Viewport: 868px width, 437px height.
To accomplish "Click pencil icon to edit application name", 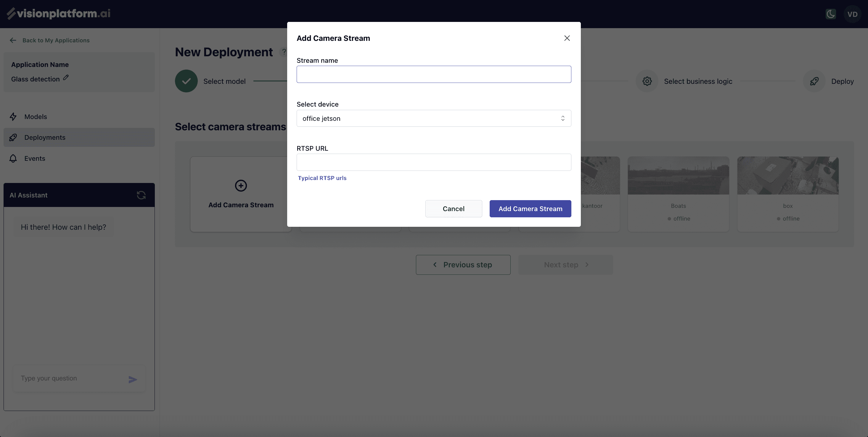I will [66, 78].
